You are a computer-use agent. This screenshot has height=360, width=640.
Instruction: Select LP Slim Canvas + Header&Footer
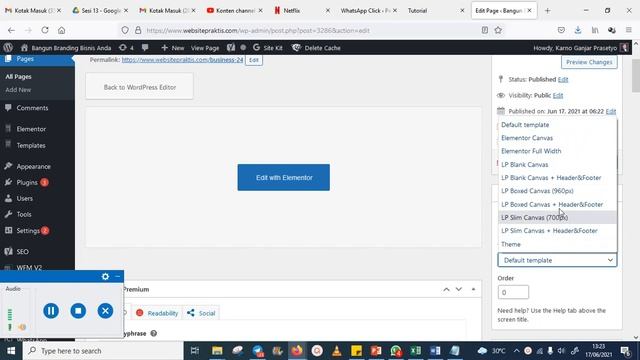(557, 231)
